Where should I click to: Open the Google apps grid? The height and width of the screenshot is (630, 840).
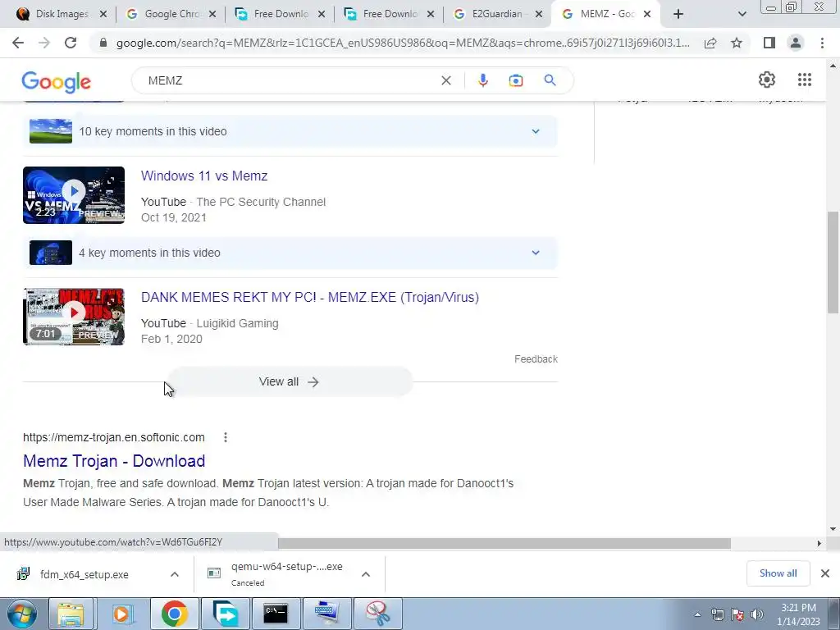tap(804, 80)
